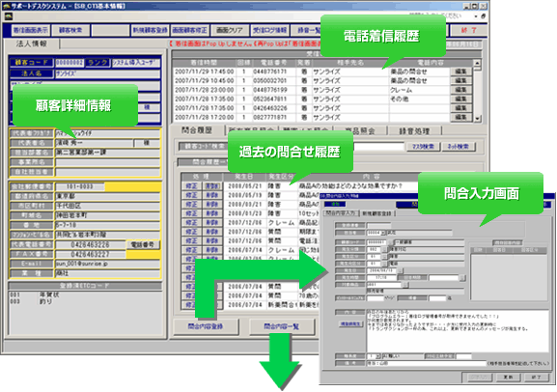
Task: Expand the dropdown in the inquiry dialog's second field
Action: [x=383, y=233]
